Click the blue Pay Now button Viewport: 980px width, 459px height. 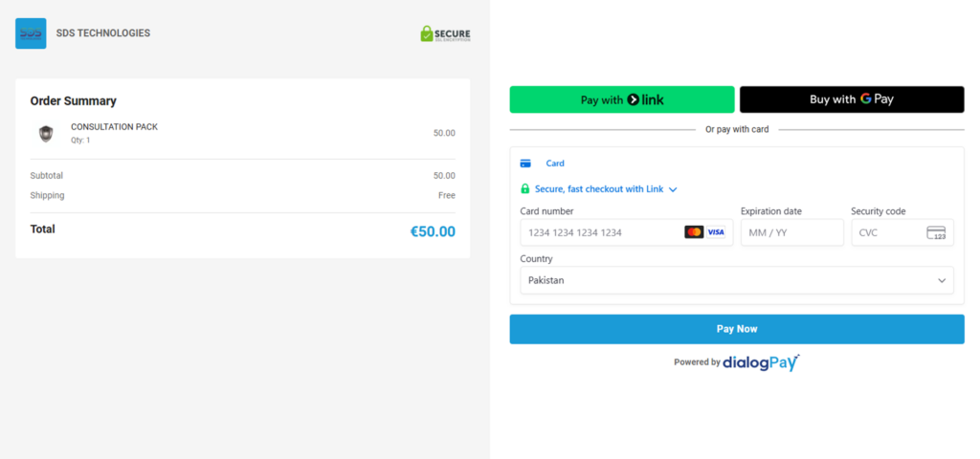737,329
